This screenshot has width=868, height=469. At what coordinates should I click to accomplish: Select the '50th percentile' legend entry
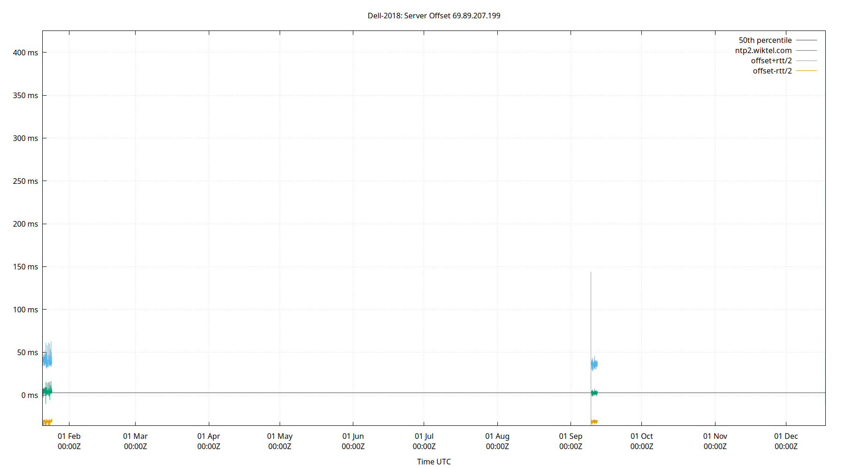click(765, 40)
